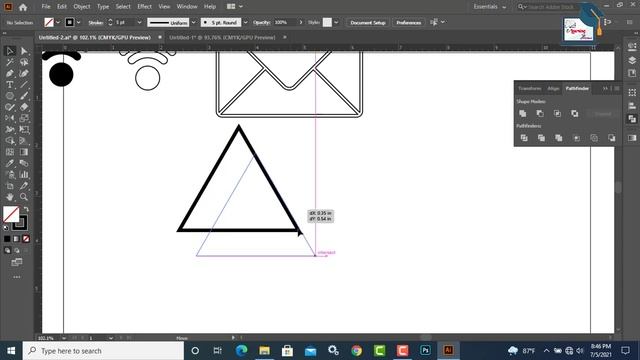Select the Eyedropper tool
The width and height of the screenshot is (640, 360).
point(10,163)
